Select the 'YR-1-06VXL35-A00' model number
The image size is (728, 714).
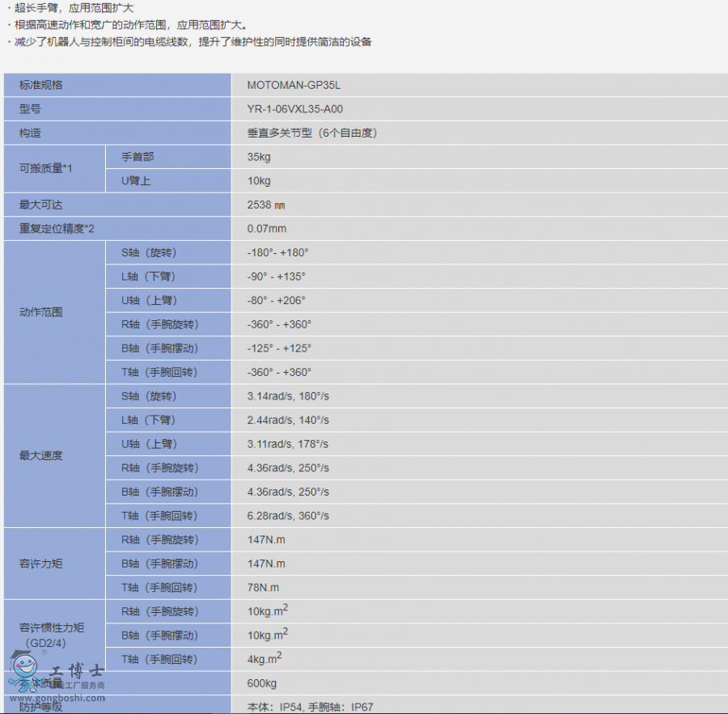(x=295, y=109)
